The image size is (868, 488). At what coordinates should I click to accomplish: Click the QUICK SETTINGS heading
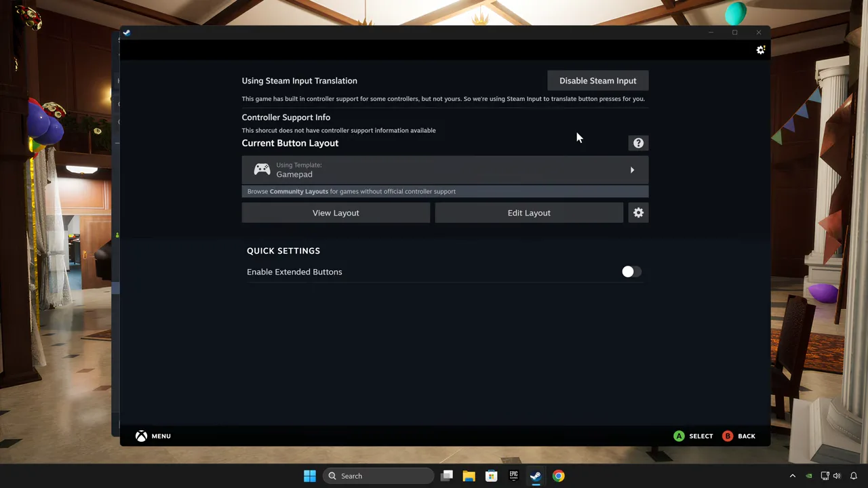point(283,251)
